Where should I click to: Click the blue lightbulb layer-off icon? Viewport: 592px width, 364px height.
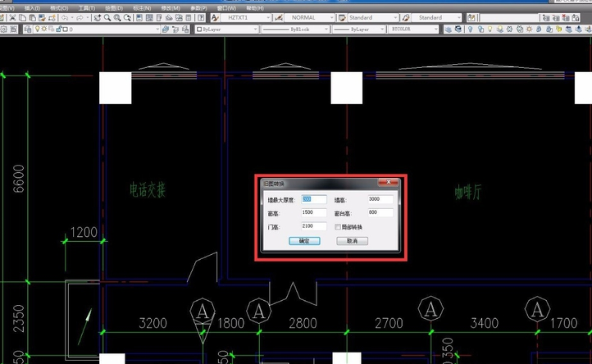tap(470, 29)
